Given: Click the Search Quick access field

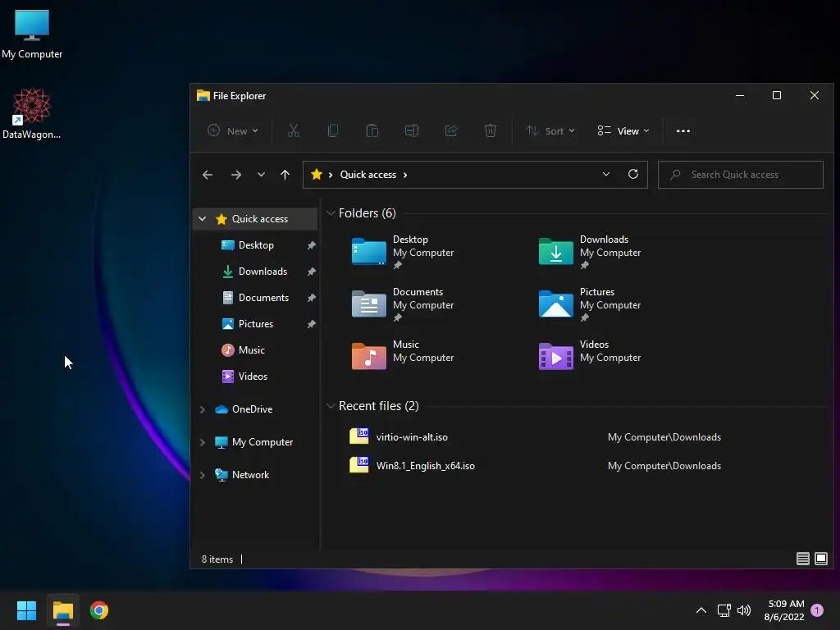Looking at the screenshot, I should 741,175.
